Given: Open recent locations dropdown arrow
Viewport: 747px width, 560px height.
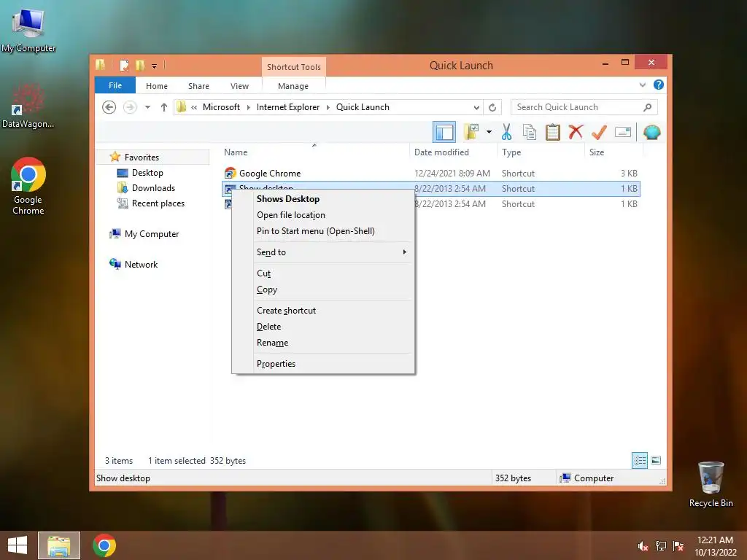Looking at the screenshot, I should [147, 107].
